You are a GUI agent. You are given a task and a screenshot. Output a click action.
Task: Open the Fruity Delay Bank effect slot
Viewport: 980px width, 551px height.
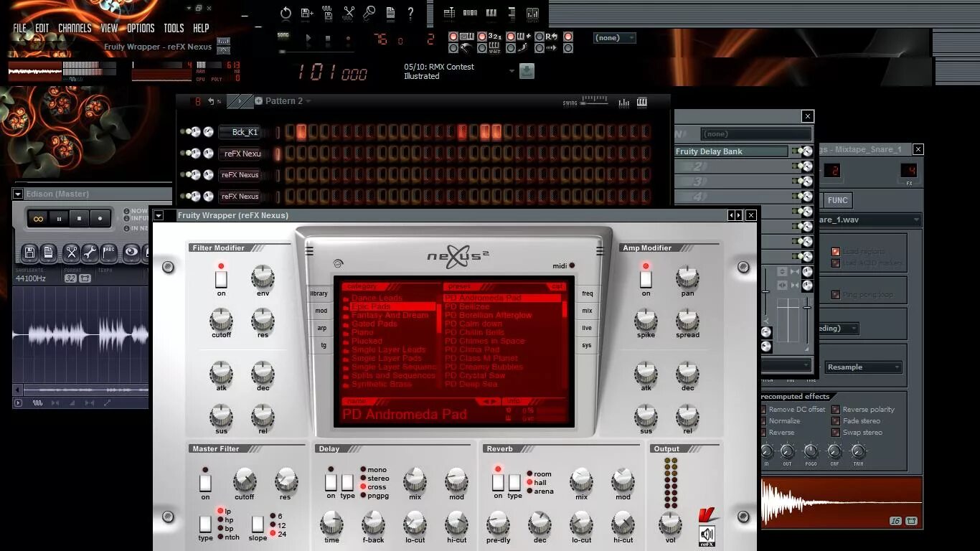tap(730, 151)
